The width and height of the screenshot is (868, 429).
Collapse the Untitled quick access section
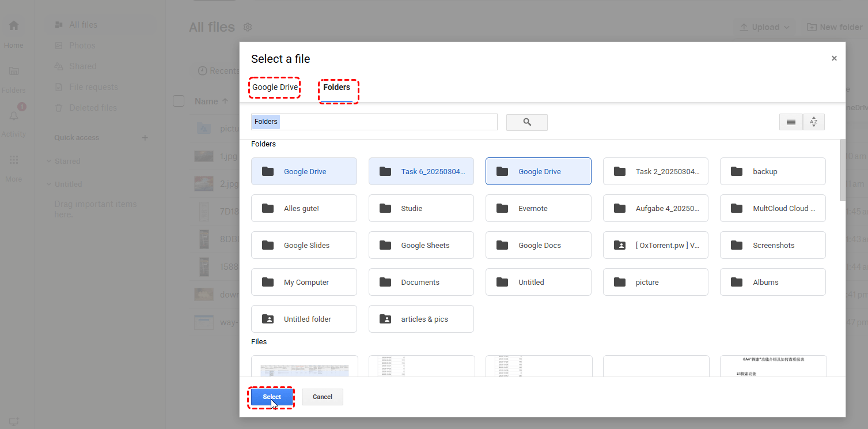point(49,185)
